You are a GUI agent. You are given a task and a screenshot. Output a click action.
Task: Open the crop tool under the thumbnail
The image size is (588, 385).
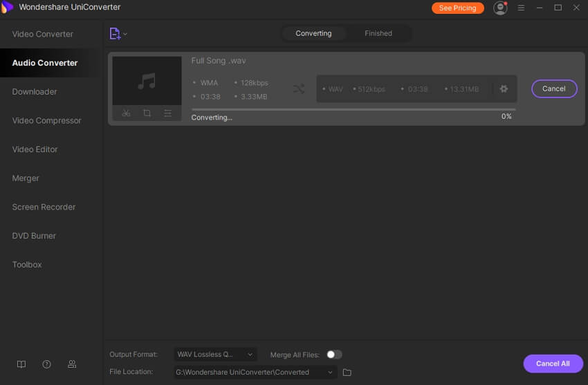(x=147, y=113)
